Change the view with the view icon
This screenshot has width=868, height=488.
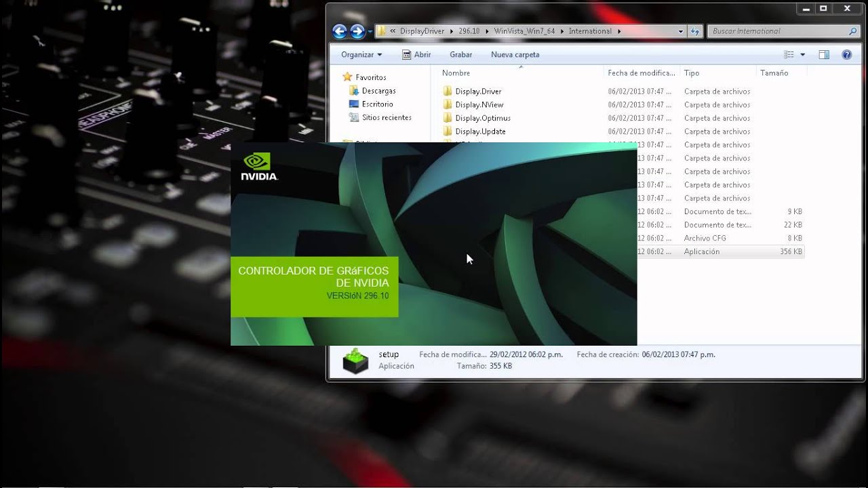coord(789,54)
